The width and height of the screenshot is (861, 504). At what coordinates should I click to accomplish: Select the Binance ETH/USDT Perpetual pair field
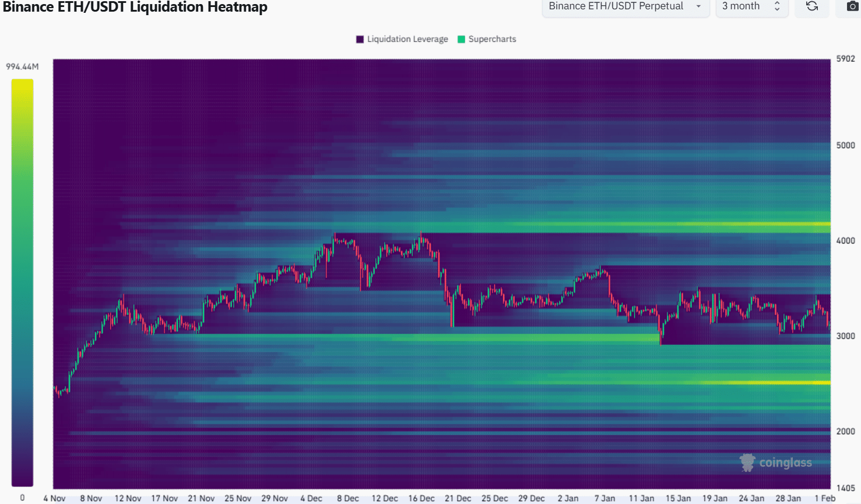[616, 6]
